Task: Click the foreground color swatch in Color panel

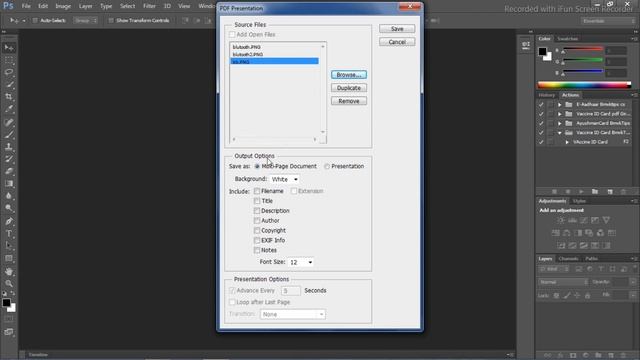Action: pos(542,51)
